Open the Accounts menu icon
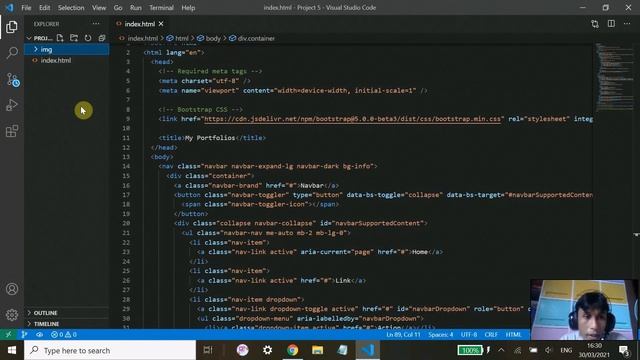This screenshot has height=360, width=640. [x=12, y=289]
